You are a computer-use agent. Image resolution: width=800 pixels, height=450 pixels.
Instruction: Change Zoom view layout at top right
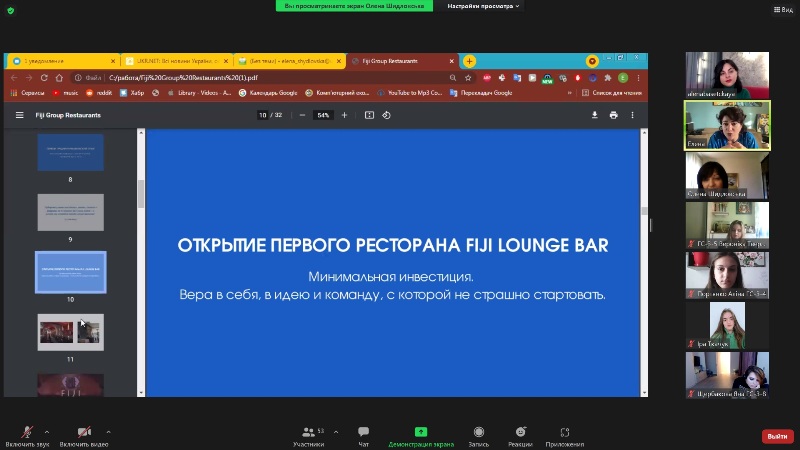point(783,9)
